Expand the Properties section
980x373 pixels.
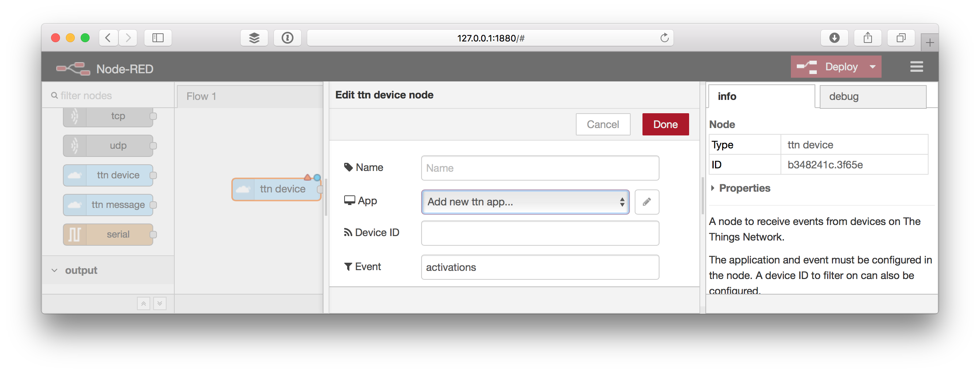740,188
